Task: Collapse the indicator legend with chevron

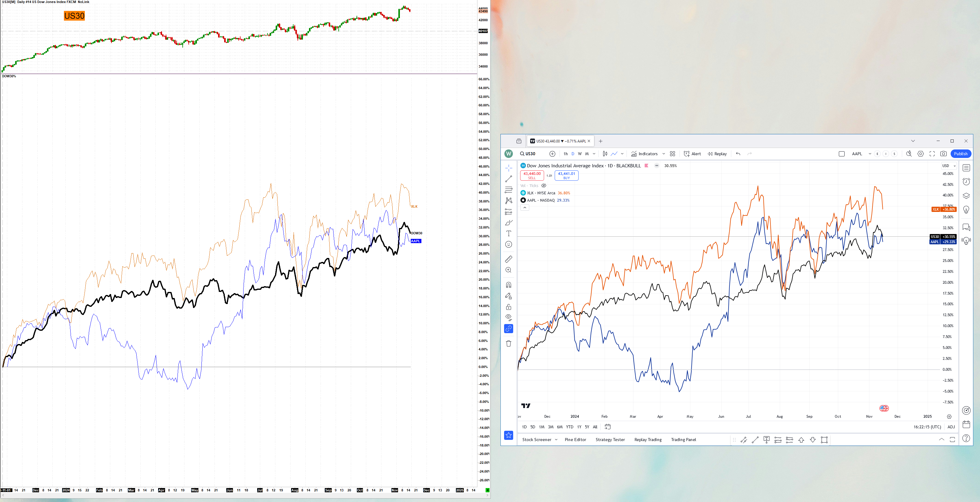Action: click(x=525, y=207)
